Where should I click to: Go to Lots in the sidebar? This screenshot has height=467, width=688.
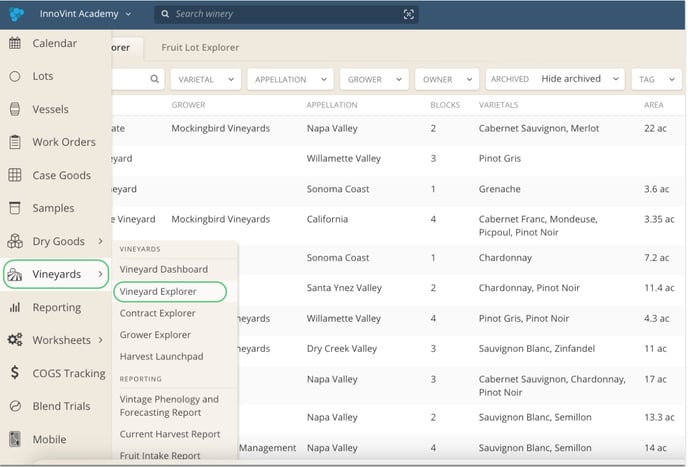(x=43, y=76)
